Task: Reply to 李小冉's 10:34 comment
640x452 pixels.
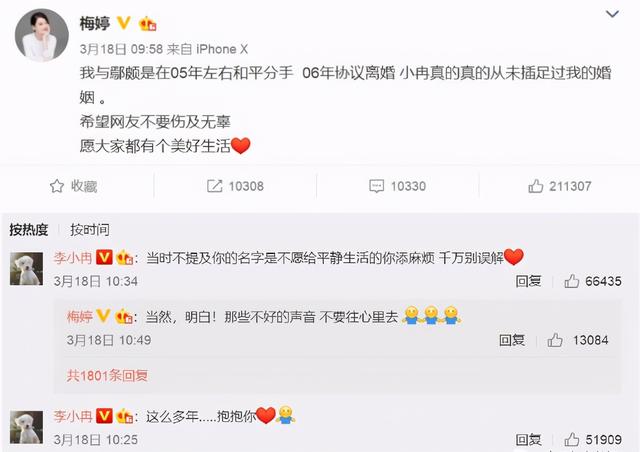Action: tap(528, 281)
